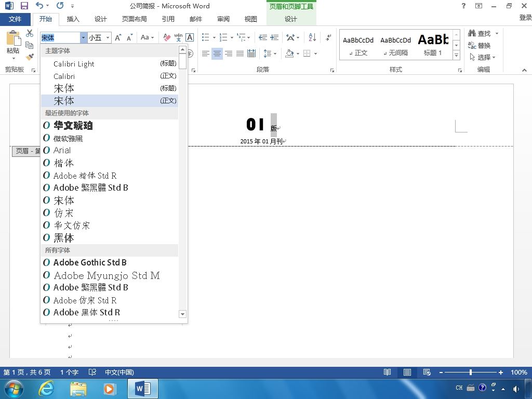Open shading color dropdown arrow
The height and width of the screenshot is (399, 532).
click(298, 54)
